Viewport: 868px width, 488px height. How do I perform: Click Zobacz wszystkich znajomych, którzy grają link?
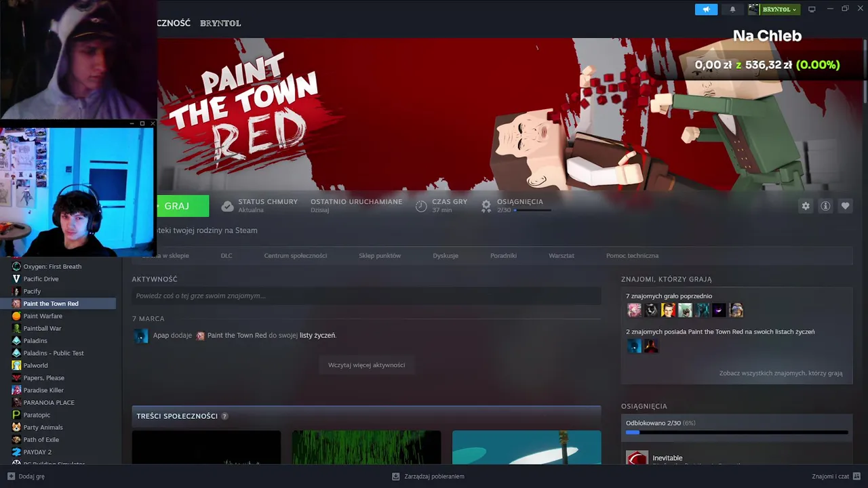click(781, 373)
